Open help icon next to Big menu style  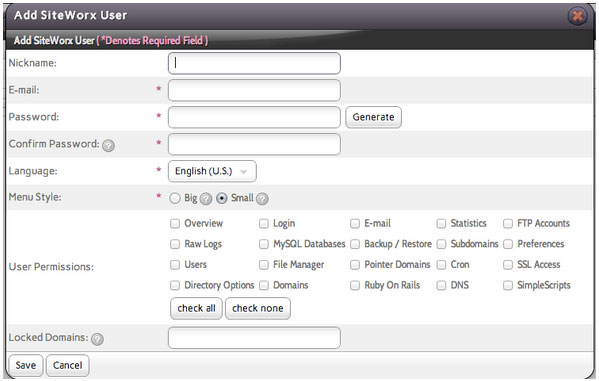pyautogui.click(x=206, y=199)
